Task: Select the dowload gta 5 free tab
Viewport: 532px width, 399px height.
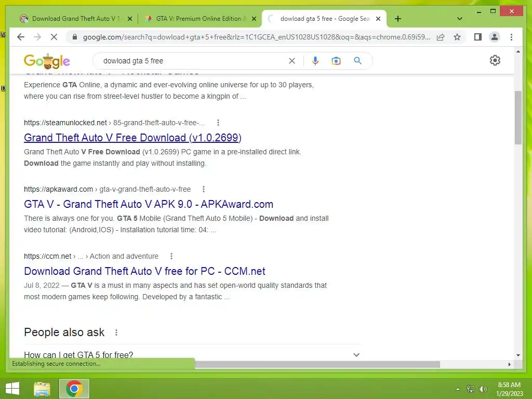Action: [324, 19]
